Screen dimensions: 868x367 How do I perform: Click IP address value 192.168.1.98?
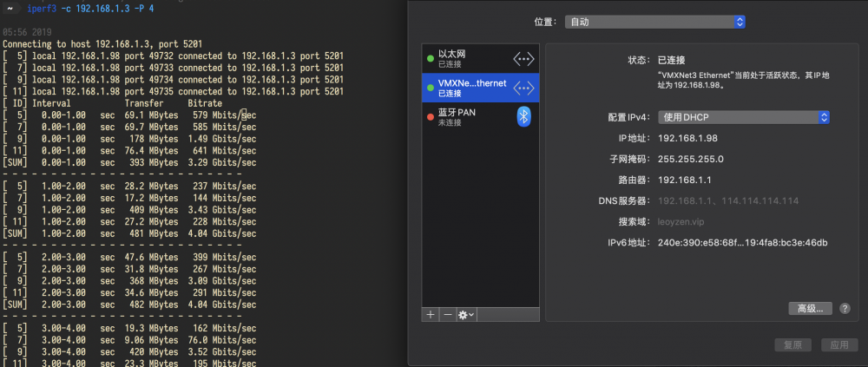pos(687,139)
